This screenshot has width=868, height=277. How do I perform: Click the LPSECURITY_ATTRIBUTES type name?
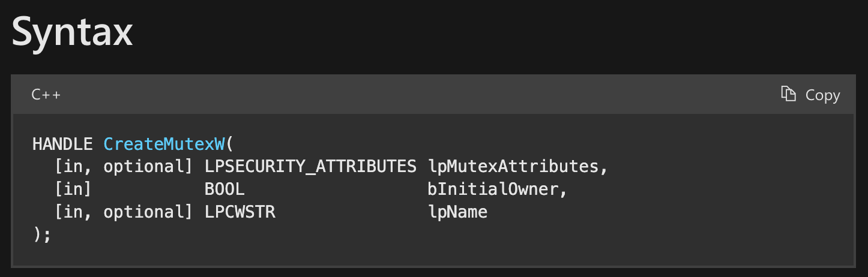pyautogui.click(x=310, y=167)
